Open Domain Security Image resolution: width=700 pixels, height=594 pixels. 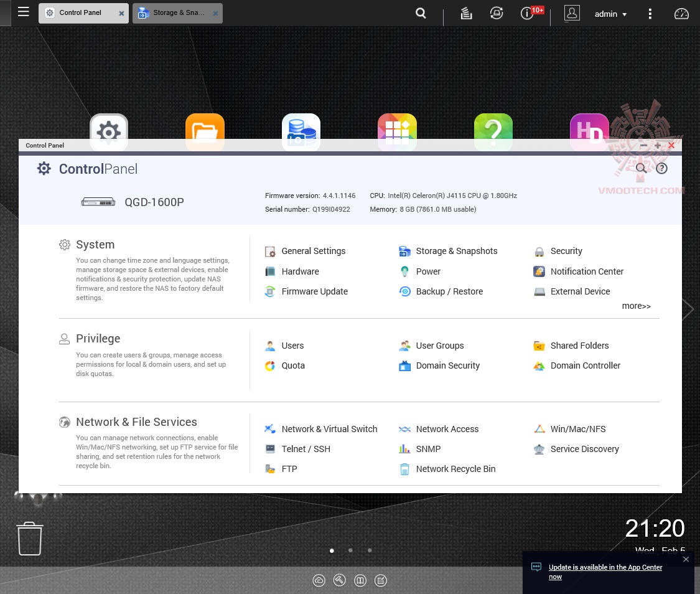point(439,365)
